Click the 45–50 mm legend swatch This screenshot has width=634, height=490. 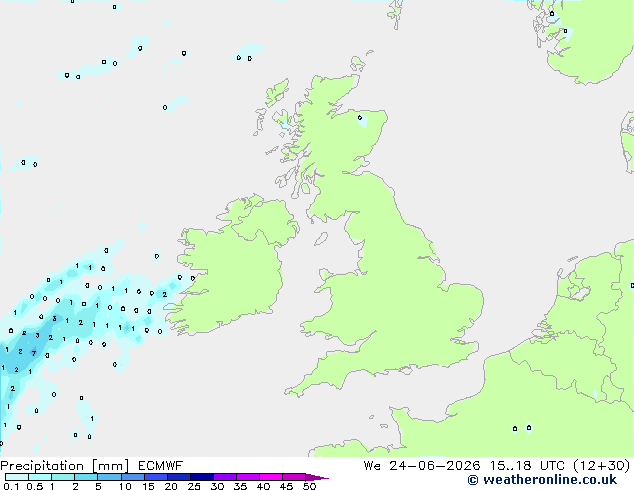pos(294,477)
